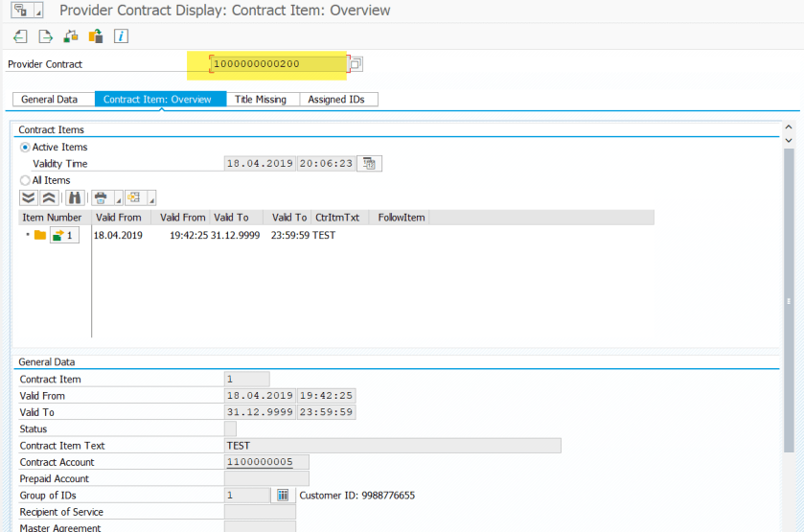Viewport: 804px width, 532px height.
Task: Click General Data Valid To date 31.12.9999
Action: click(x=260, y=412)
